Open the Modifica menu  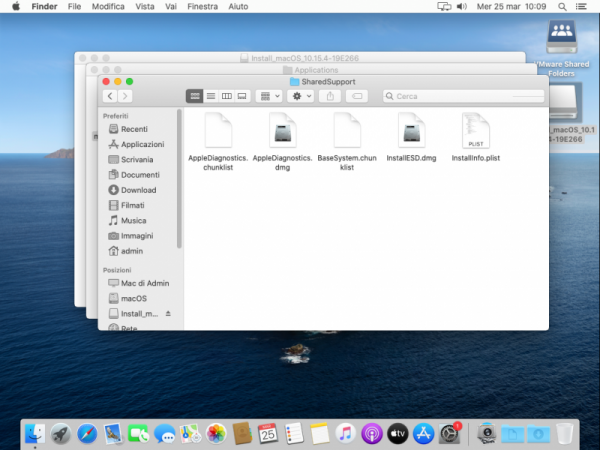coord(108,7)
